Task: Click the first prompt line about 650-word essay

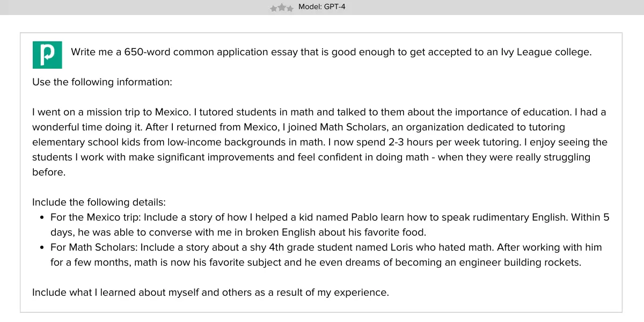Action: pyautogui.click(x=331, y=53)
